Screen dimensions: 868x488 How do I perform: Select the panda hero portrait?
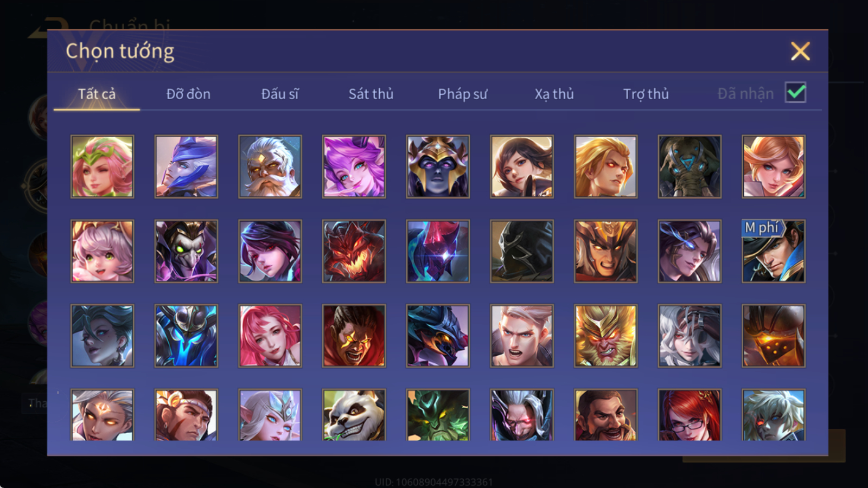[x=354, y=415]
